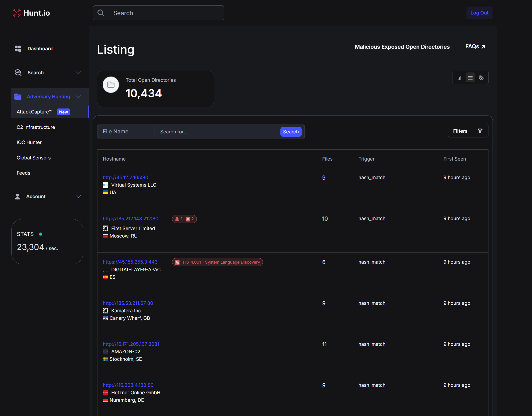Click the Hunt.io logo
This screenshot has width=532, height=416.
pyautogui.click(x=31, y=13)
